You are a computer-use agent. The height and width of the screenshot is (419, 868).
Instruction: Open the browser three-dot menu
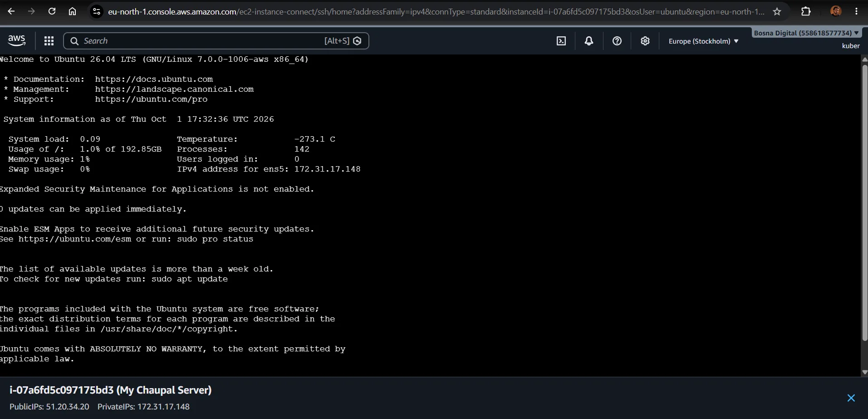[x=857, y=11]
